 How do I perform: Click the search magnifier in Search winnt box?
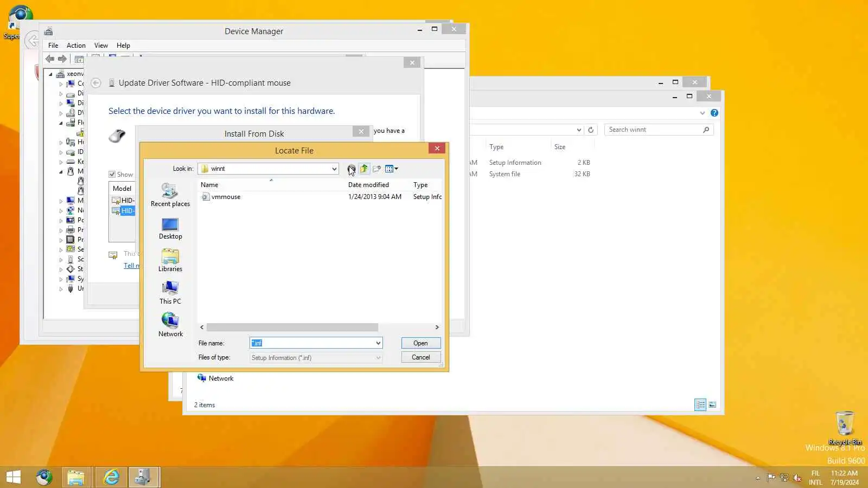(706, 130)
